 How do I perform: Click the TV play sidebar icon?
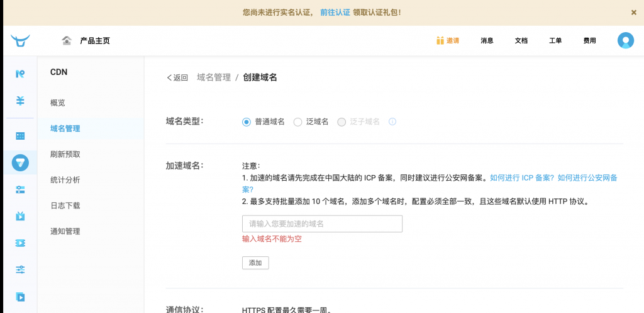point(20,216)
